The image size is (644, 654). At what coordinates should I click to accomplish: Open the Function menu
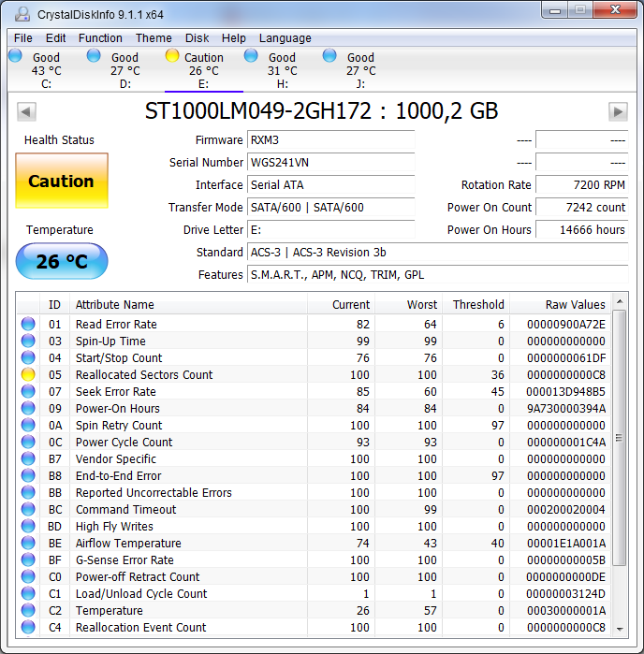[x=100, y=38]
